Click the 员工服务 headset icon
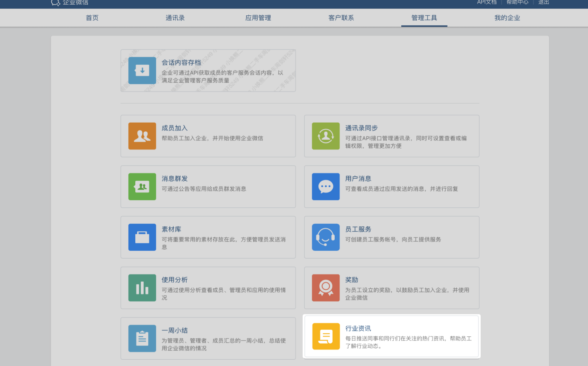 point(326,237)
